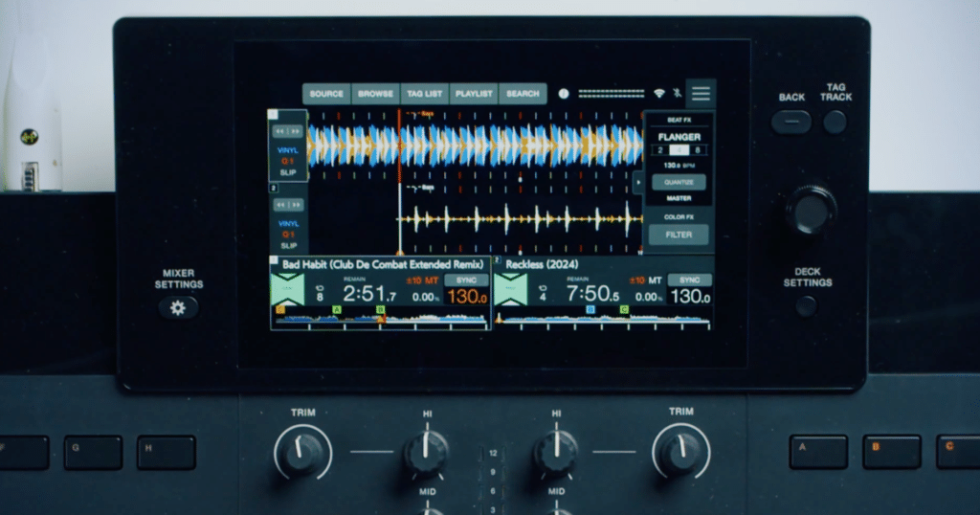Tap deck 2 remaining time 7:50.5
Image resolution: width=980 pixels, height=515 pixels.
(x=592, y=295)
